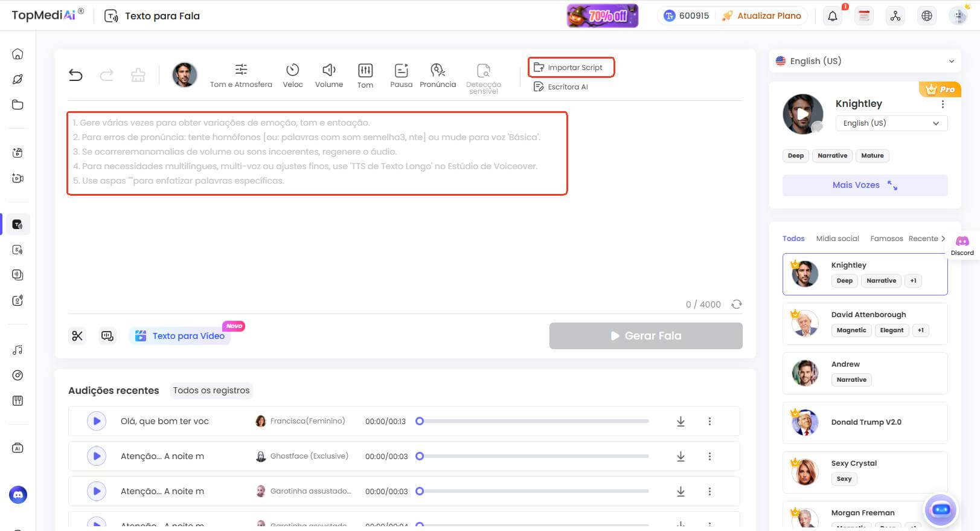Insert a Pausa in the text
Screen dimensions: 980x531
(401, 76)
